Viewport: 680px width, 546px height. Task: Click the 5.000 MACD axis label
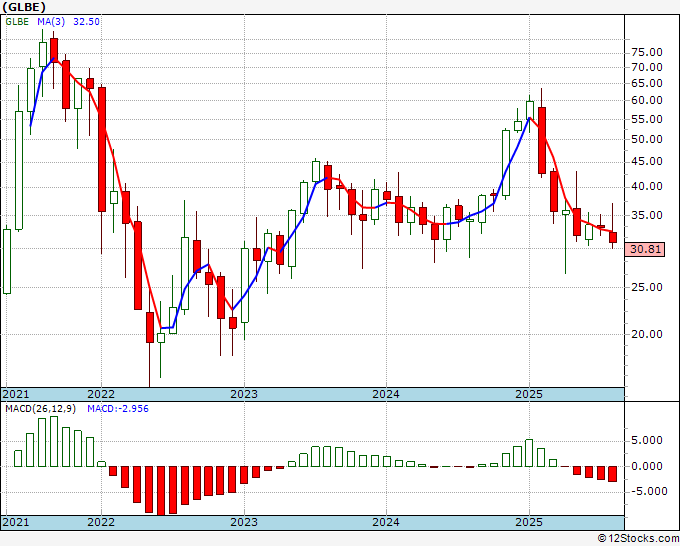[x=647, y=441]
